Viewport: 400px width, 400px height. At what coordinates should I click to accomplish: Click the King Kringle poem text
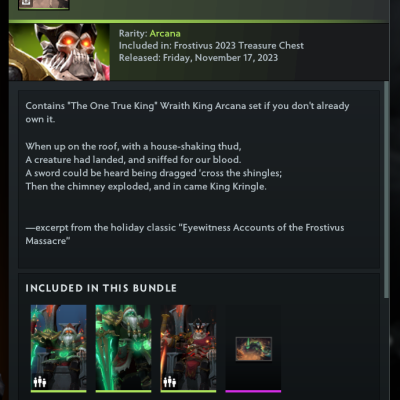point(154,166)
